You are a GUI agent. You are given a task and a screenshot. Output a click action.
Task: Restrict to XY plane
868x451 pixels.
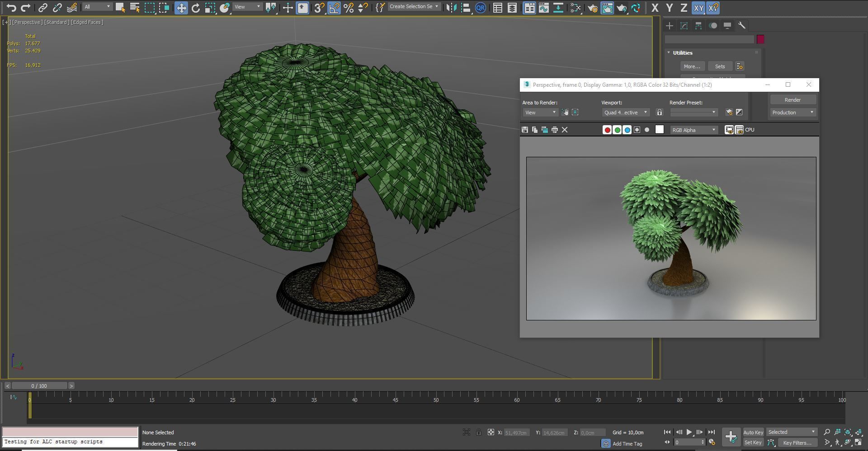[698, 8]
